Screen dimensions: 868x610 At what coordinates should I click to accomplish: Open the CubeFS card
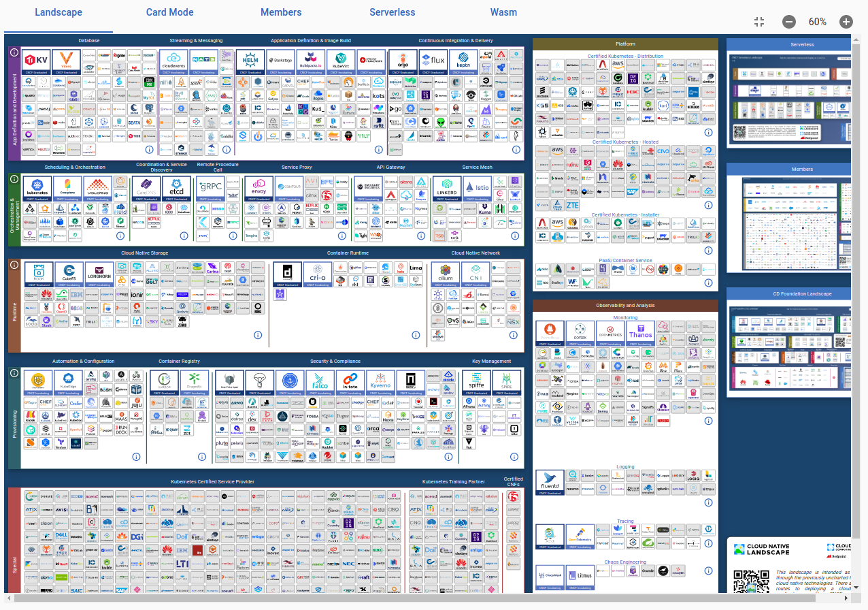68,274
